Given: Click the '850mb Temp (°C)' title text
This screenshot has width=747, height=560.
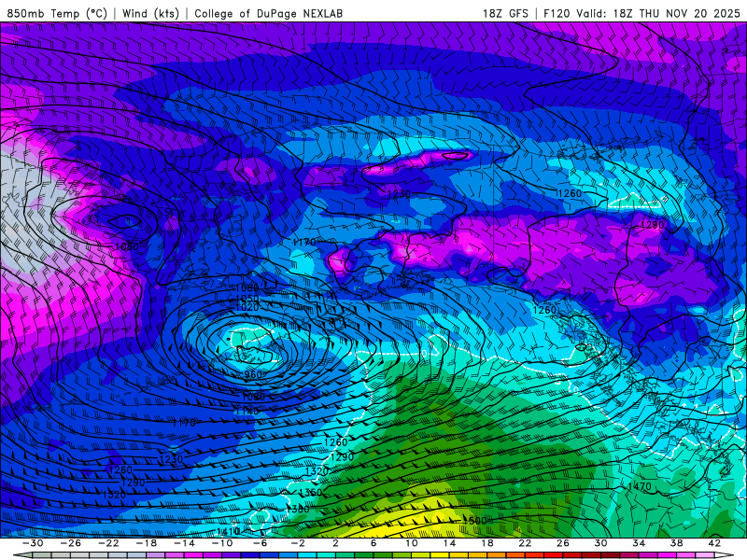Looking at the screenshot, I should click(x=57, y=13).
